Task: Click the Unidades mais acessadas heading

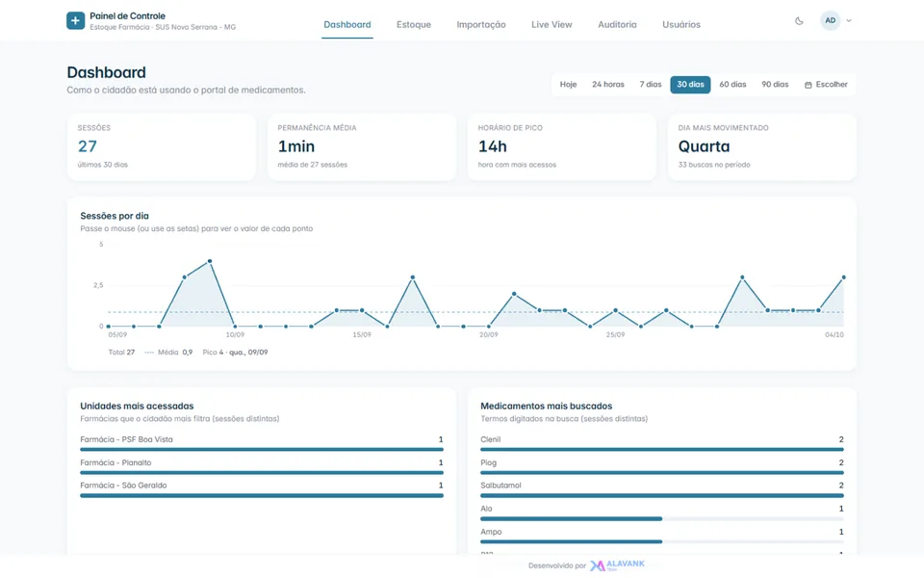Action: (137, 406)
